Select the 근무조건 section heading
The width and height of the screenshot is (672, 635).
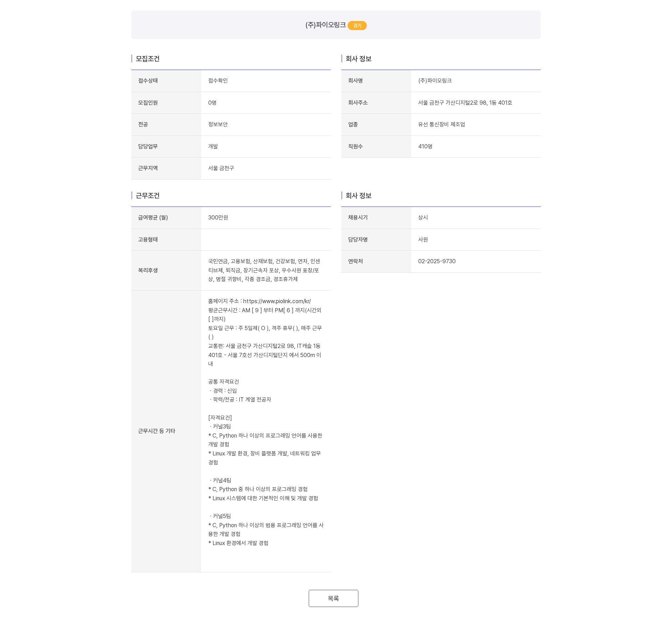pyautogui.click(x=148, y=195)
